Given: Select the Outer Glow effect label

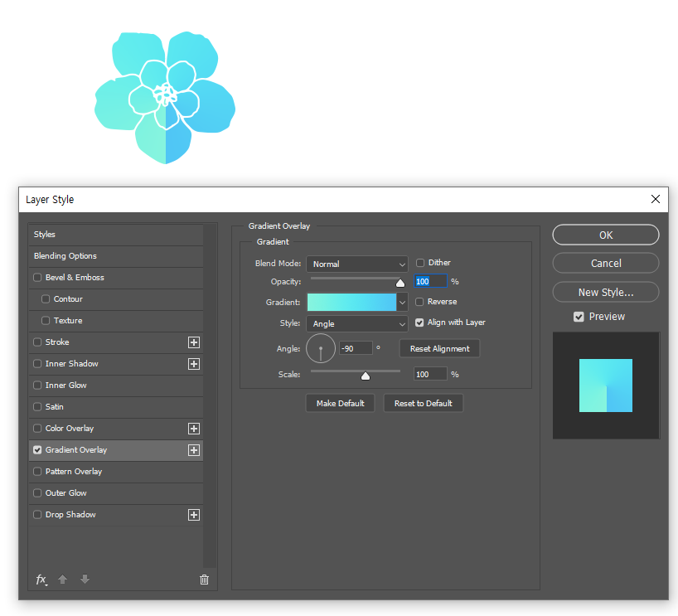Looking at the screenshot, I should click(65, 493).
